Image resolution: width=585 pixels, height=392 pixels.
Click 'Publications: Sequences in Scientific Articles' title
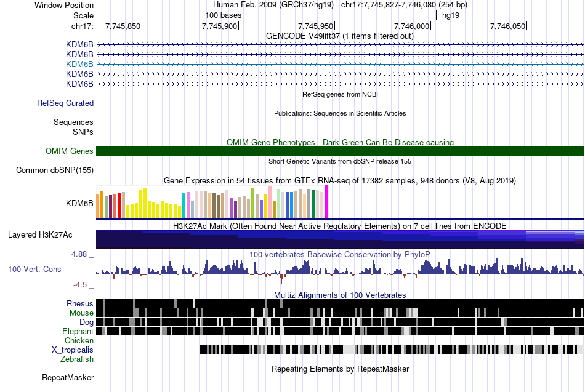click(x=340, y=113)
